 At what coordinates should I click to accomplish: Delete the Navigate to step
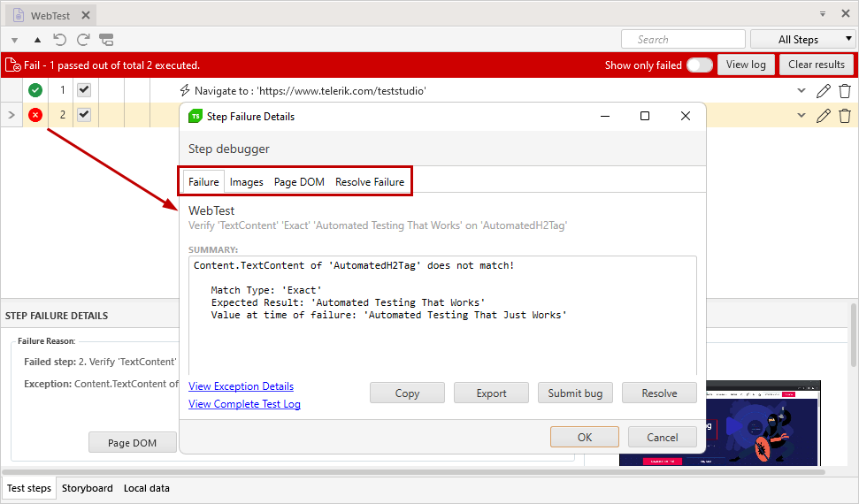[845, 90]
